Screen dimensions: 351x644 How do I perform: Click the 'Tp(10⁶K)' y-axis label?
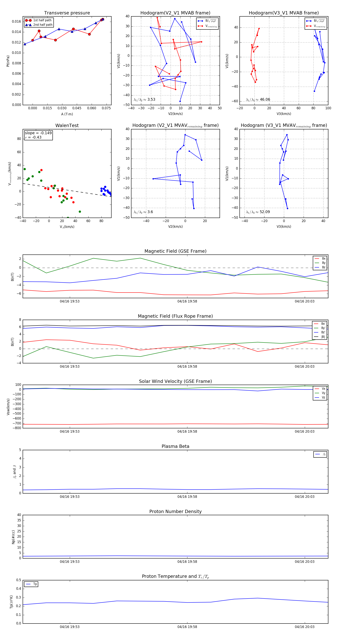point(11,602)
